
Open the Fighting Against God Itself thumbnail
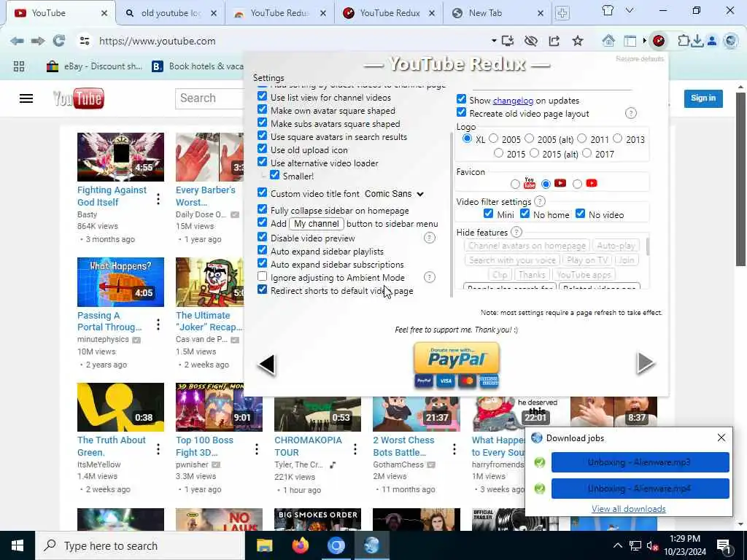pos(120,157)
